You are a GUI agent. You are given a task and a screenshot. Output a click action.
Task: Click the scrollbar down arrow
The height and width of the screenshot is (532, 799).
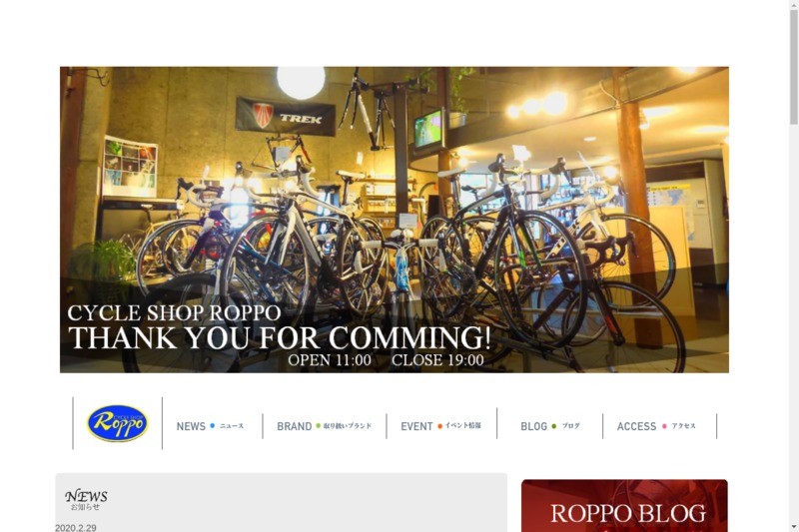tap(794, 527)
